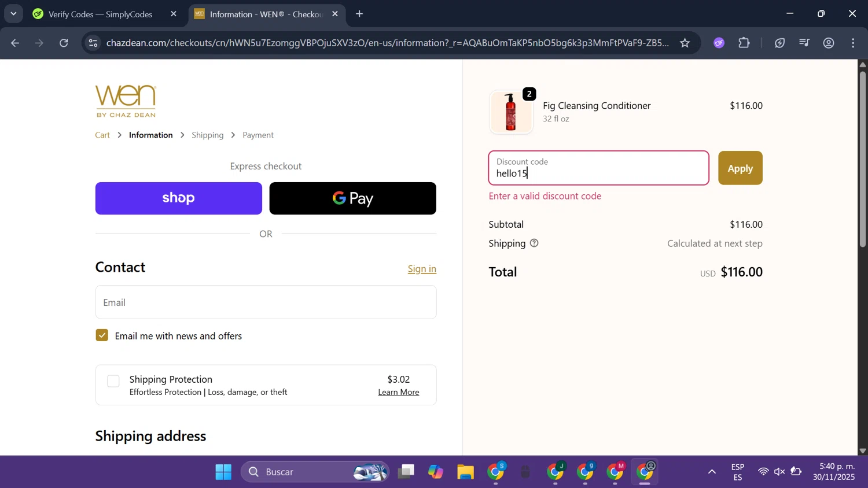
Task: Open the Chrome window with J badge
Action: [556, 472]
